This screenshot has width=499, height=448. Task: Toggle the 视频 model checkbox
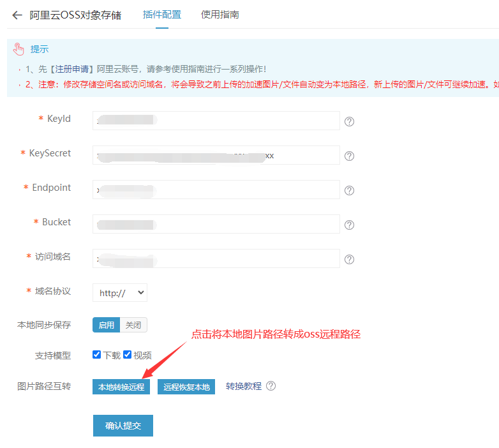(127, 354)
